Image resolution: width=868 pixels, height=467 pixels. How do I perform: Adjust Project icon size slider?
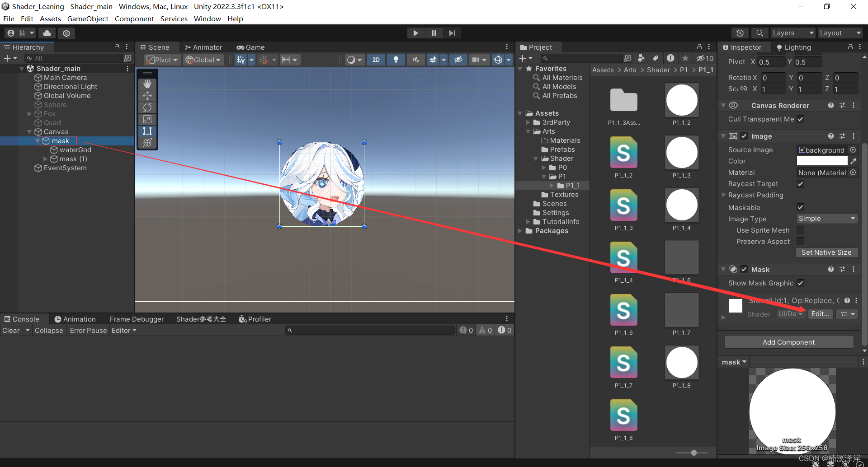pos(693,453)
